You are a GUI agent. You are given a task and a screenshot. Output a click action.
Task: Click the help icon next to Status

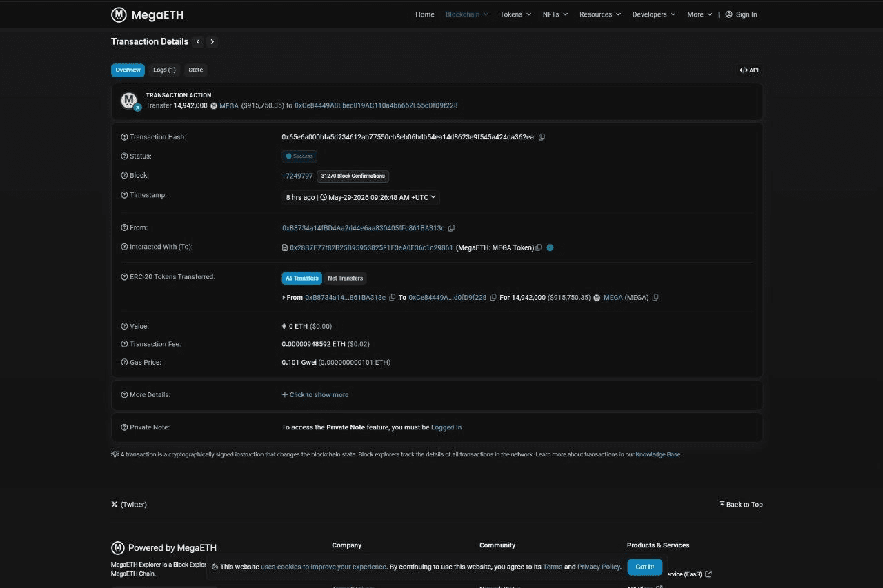click(124, 156)
